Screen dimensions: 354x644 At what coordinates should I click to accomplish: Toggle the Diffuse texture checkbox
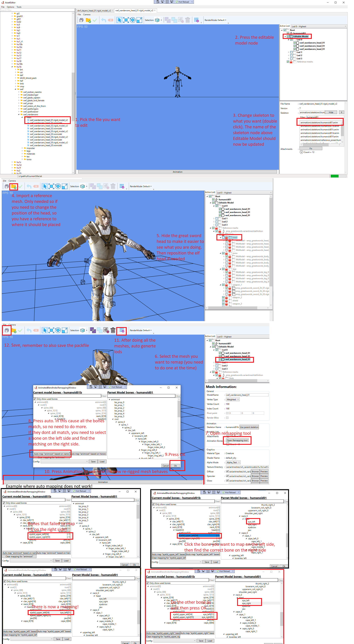(x=227, y=471)
